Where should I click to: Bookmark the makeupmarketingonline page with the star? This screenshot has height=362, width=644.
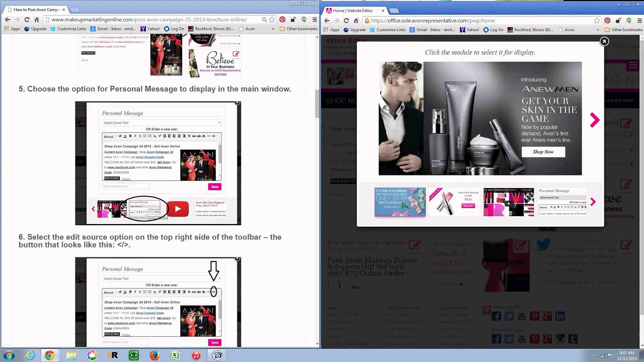tap(272, 20)
